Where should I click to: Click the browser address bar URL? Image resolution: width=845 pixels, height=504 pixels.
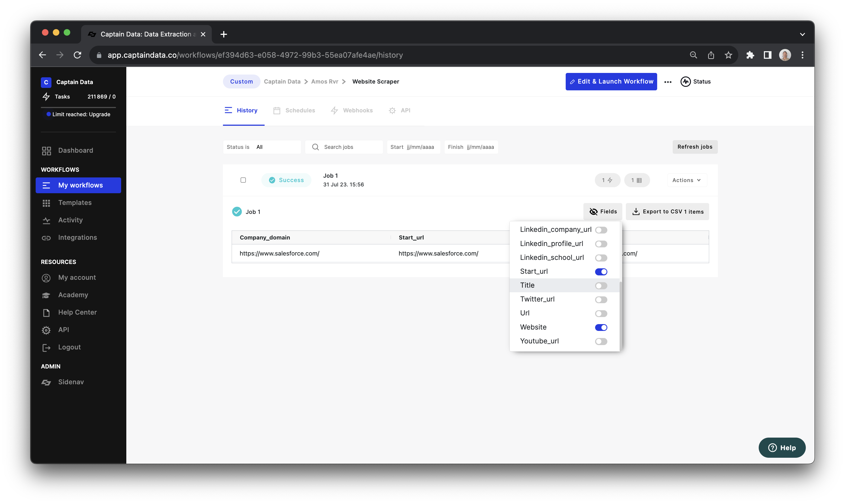pos(255,55)
